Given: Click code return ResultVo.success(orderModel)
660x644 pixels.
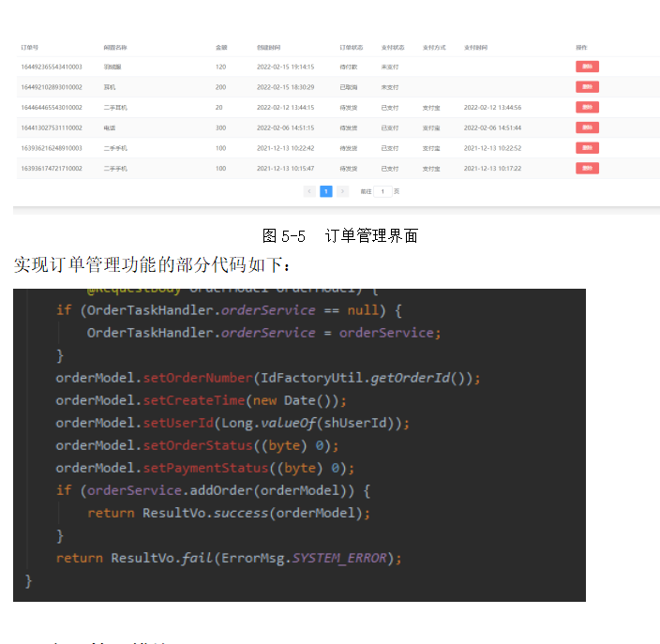Looking at the screenshot, I should [x=229, y=513].
